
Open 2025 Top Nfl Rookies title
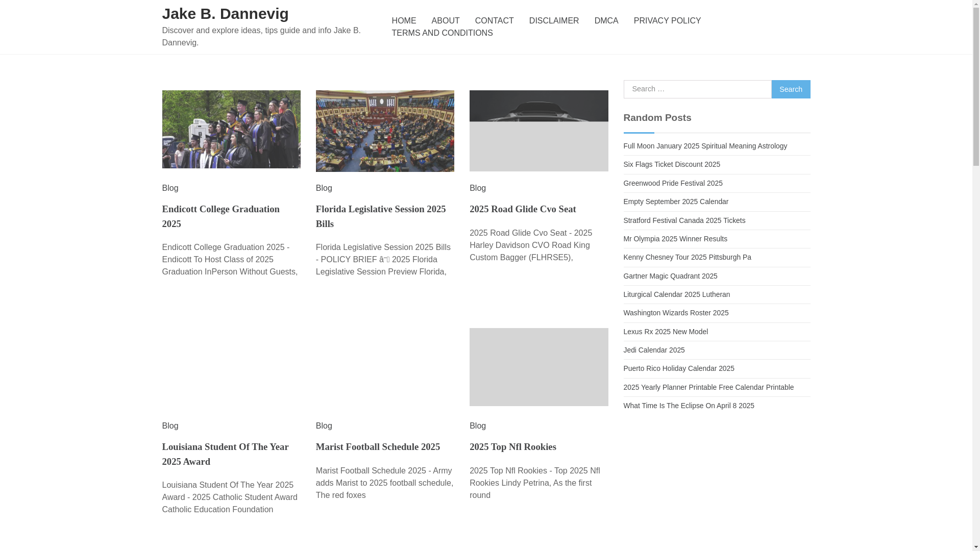[x=513, y=447]
